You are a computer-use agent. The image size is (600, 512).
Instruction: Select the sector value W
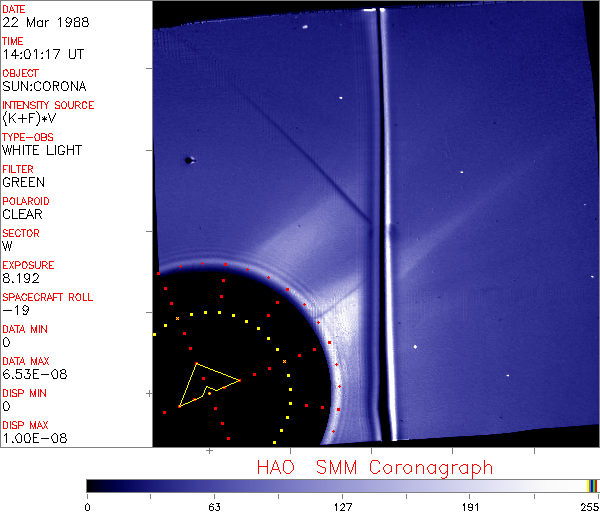pos(7,246)
